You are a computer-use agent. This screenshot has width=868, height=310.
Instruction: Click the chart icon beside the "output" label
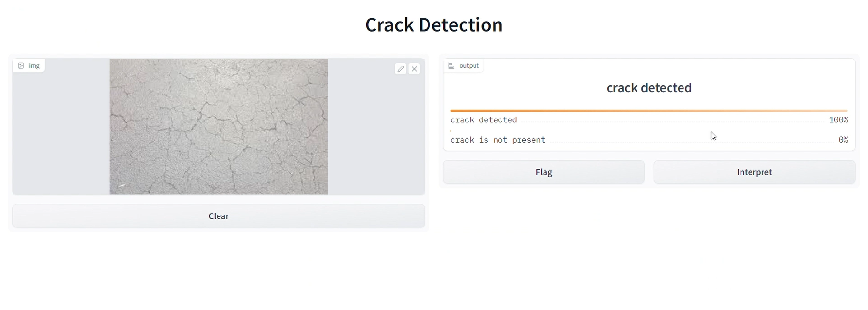pyautogui.click(x=451, y=65)
